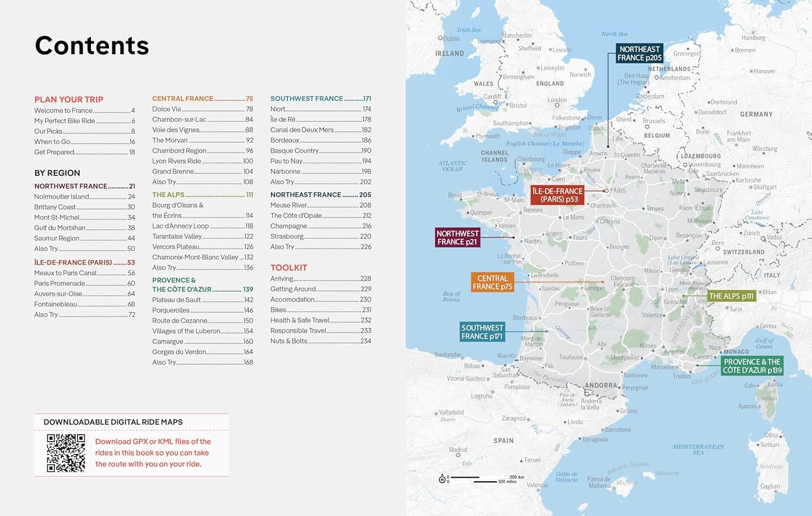Open the "Gorges du Verdon" entry
This screenshot has width=812, height=516.
point(181,352)
